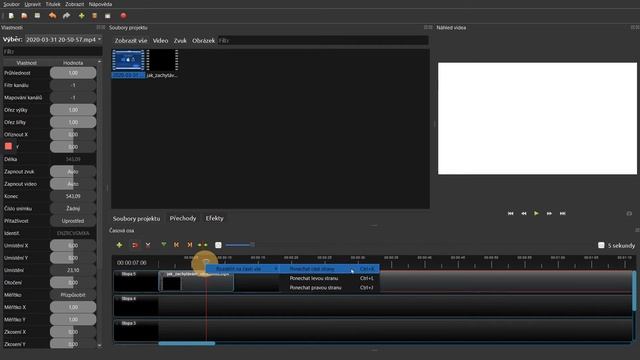Select the blue 2020-03-31 video thumbnail

pyautogui.click(x=128, y=64)
